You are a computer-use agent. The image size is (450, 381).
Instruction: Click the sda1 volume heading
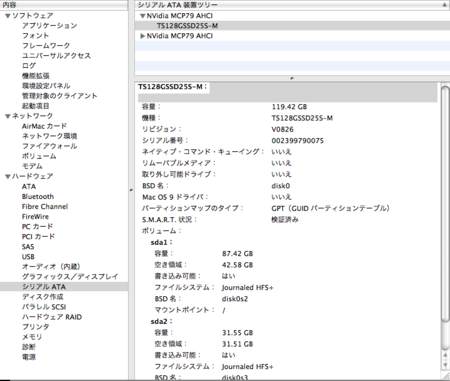[162, 242]
